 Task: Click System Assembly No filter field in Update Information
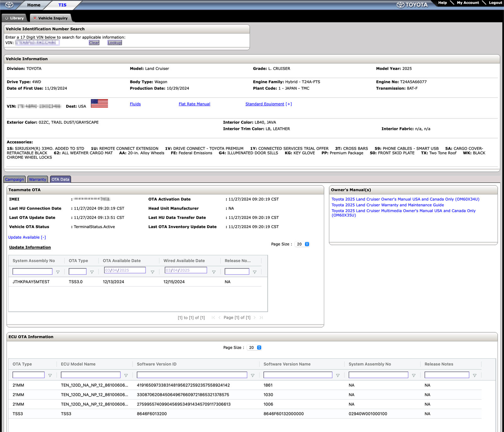[x=32, y=271]
